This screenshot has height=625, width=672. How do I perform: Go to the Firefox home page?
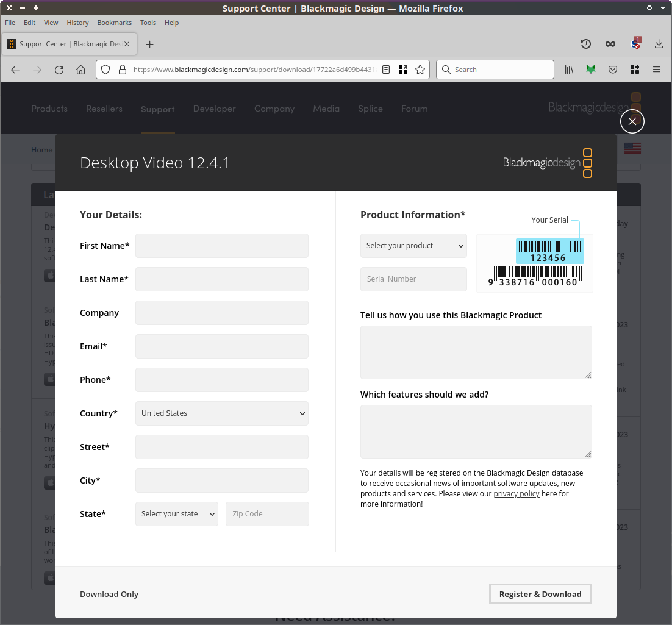pos(80,70)
